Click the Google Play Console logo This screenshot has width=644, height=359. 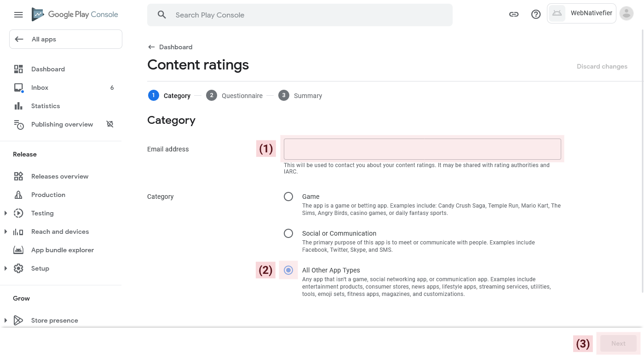(x=75, y=15)
